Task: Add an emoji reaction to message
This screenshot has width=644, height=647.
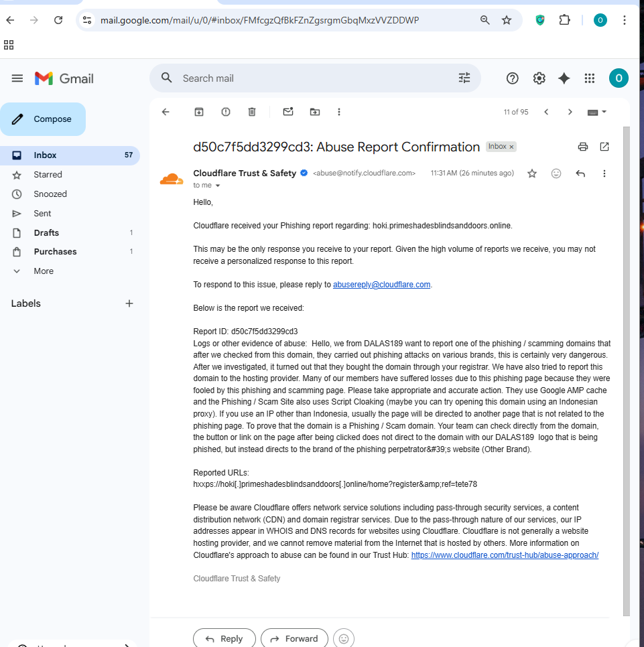Action: coord(556,173)
